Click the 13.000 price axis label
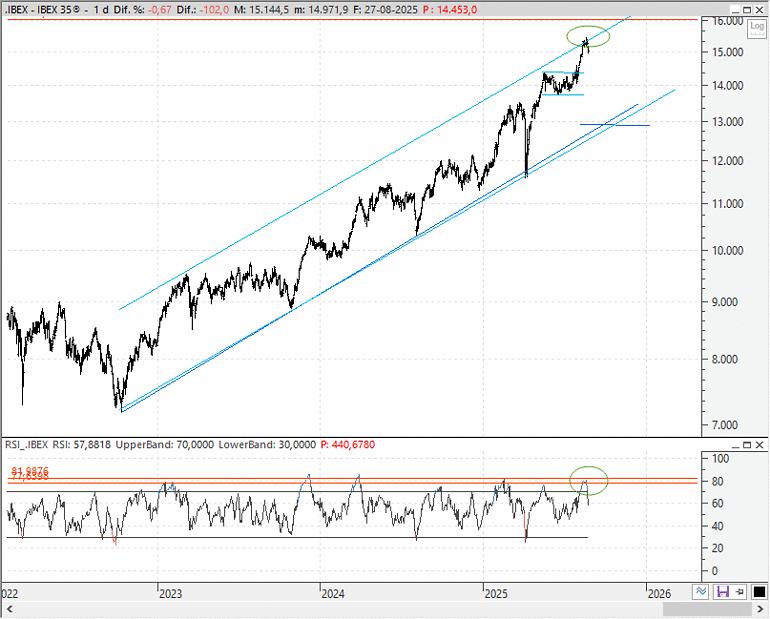The image size is (770, 619). [x=728, y=122]
